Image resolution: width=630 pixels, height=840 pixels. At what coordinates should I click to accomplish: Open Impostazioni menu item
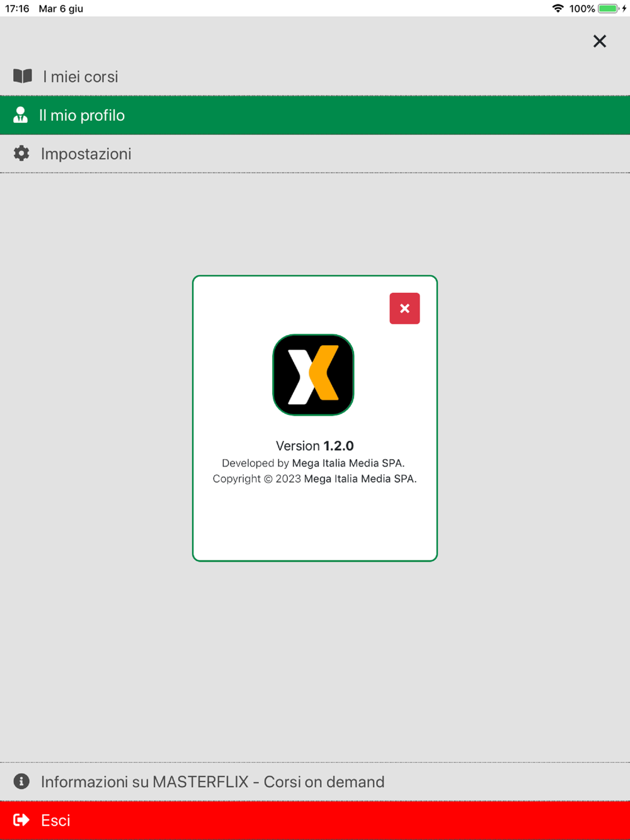click(315, 154)
